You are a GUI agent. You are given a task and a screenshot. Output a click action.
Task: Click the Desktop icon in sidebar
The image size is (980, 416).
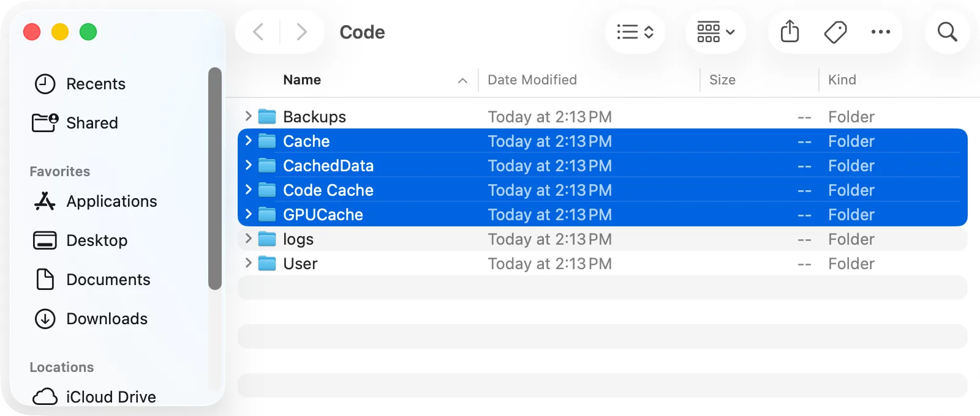click(45, 240)
